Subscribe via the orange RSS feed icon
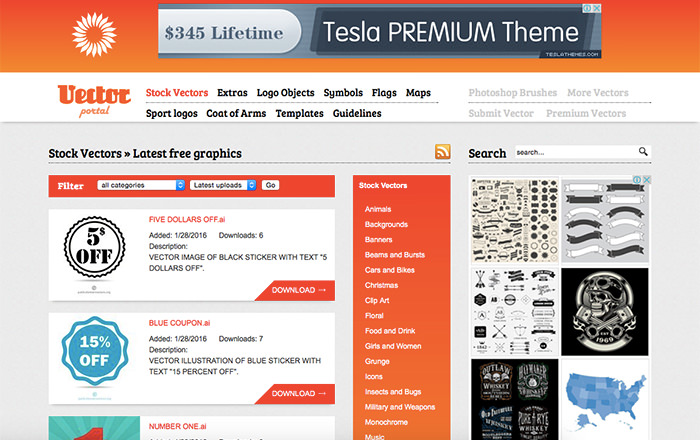This screenshot has height=440, width=700. point(442,152)
